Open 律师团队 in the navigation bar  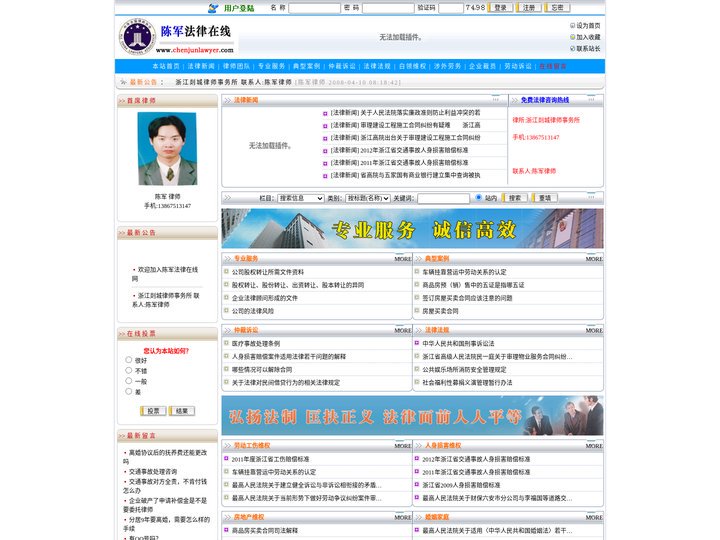pyautogui.click(x=236, y=66)
